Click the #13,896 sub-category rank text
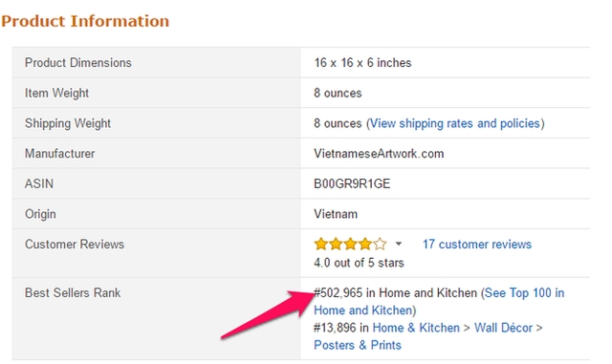Screen dimensions: 612x364 335,328
